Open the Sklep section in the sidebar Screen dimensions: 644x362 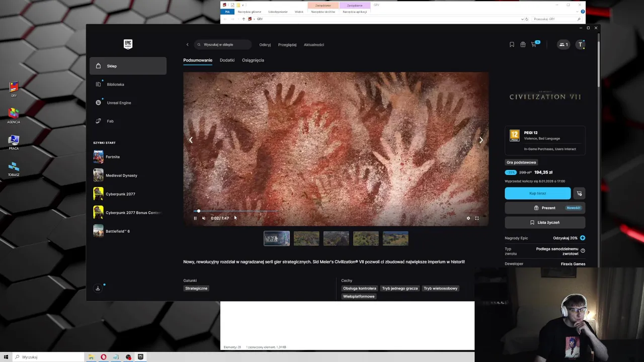tap(128, 66)
